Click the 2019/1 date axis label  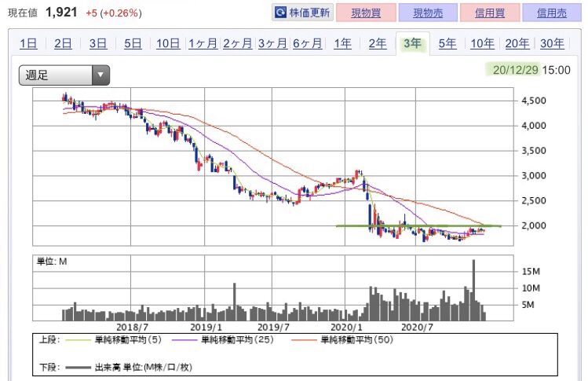206,328
